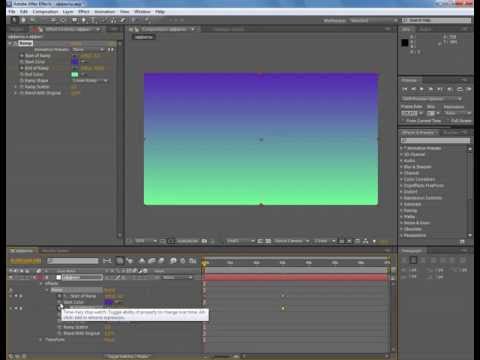Expand Blend With Original in Effect Controls

[15, 93]
